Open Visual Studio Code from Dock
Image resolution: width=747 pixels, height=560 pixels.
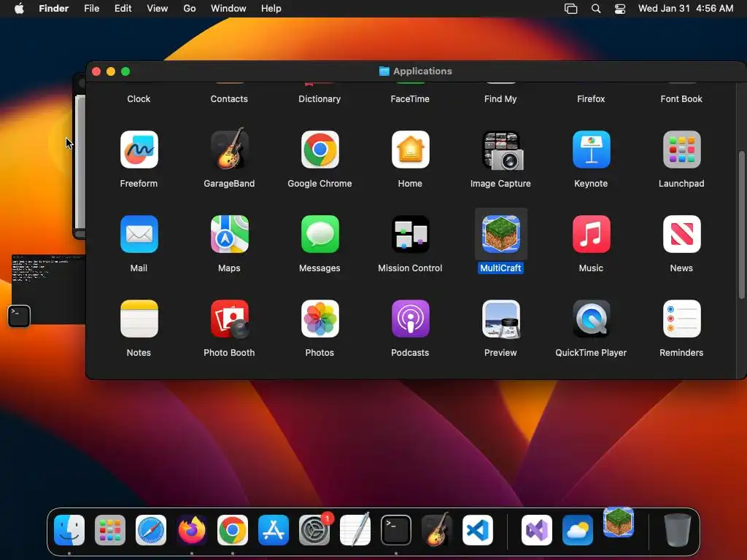tap(478, 529)
